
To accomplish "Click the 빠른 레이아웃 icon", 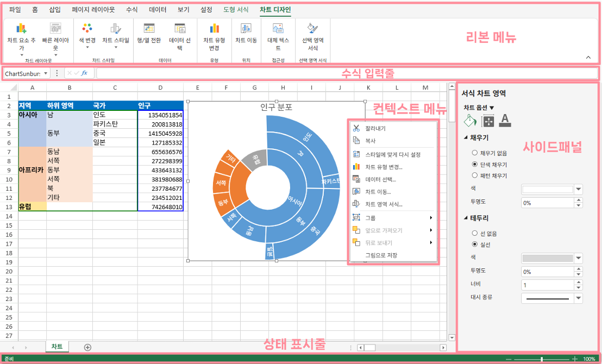I will [x=55, y=28].
